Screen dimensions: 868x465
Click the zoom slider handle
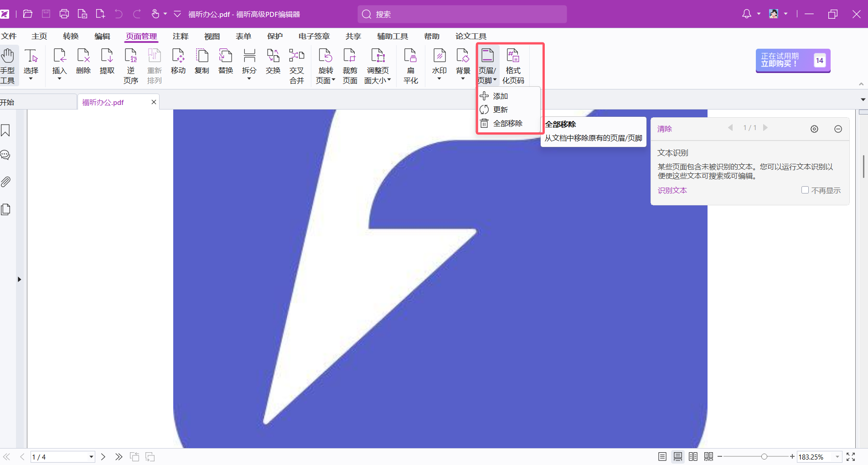pos(764,457)
